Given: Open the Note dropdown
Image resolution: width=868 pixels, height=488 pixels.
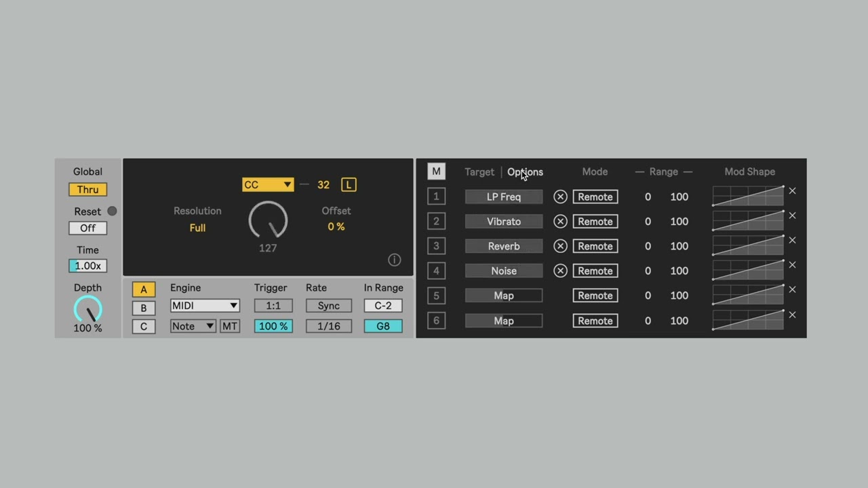Looking at the screenshot, I should click(193, 326).
